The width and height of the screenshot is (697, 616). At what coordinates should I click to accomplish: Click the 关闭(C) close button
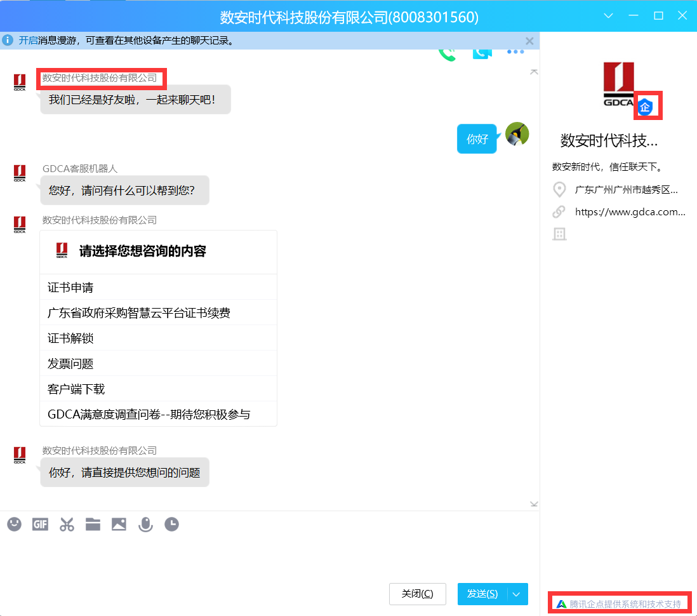pos(418,594)
